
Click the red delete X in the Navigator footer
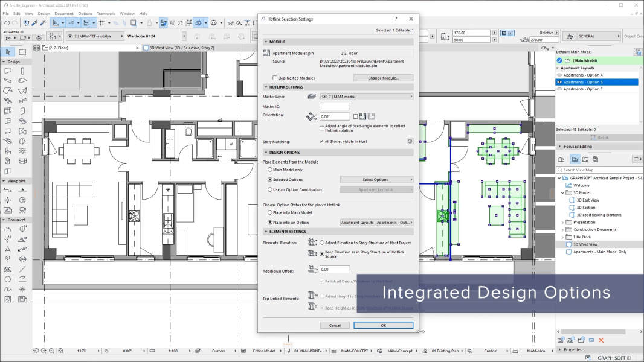[601, 340]
